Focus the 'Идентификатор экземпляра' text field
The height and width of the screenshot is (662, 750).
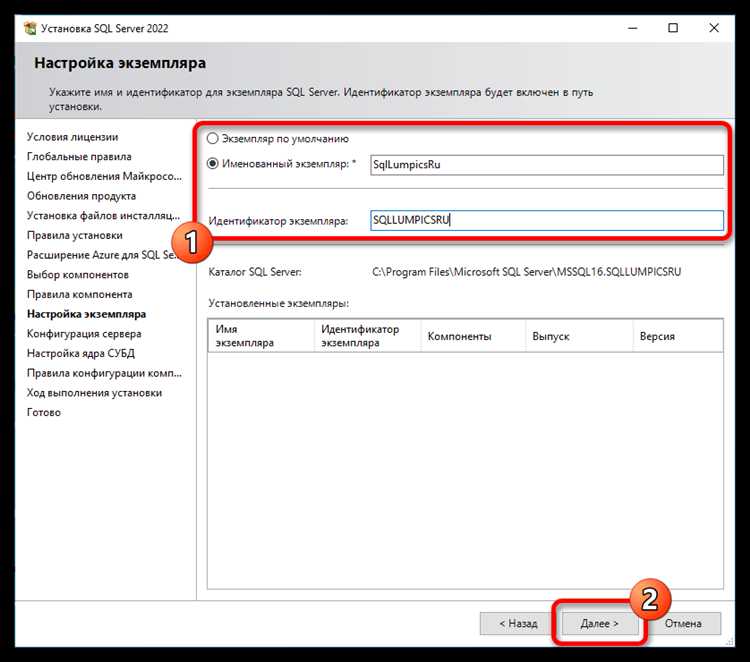544,221
